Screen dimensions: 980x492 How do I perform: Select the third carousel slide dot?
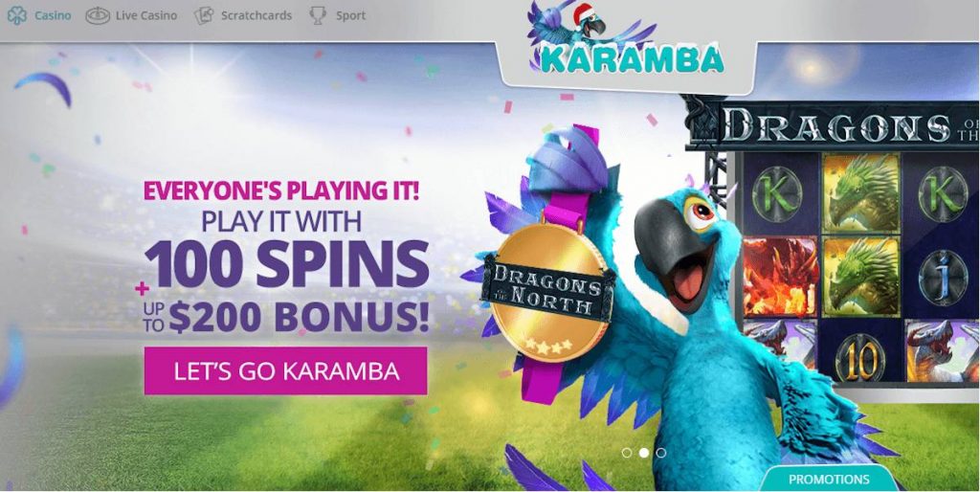click(x=661, y=453)
